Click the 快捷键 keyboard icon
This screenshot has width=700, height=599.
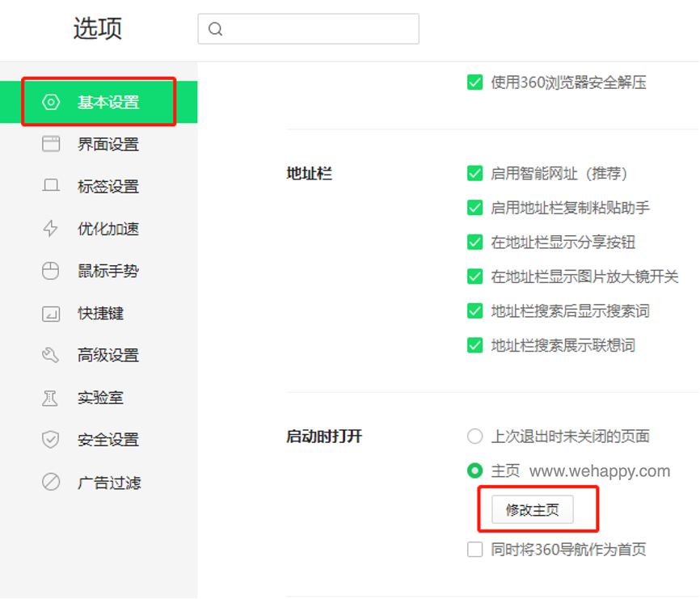(51, 314)
